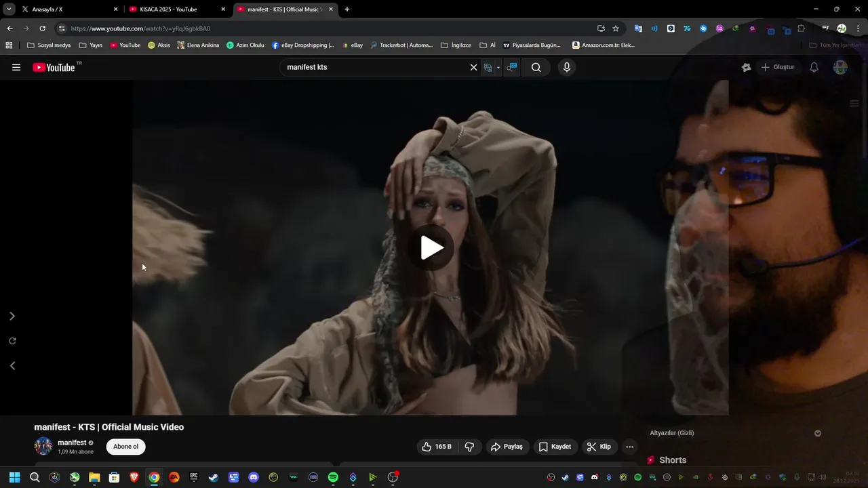The image size is (868, 488).
Task: Open Brave browser from taskbar
Action: [134, 477]
